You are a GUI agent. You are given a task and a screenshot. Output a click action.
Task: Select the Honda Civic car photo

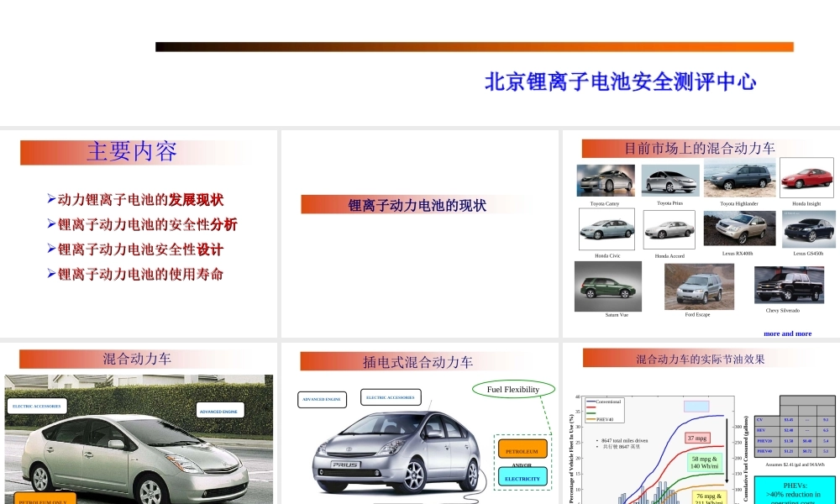click(x=607, y=229)
